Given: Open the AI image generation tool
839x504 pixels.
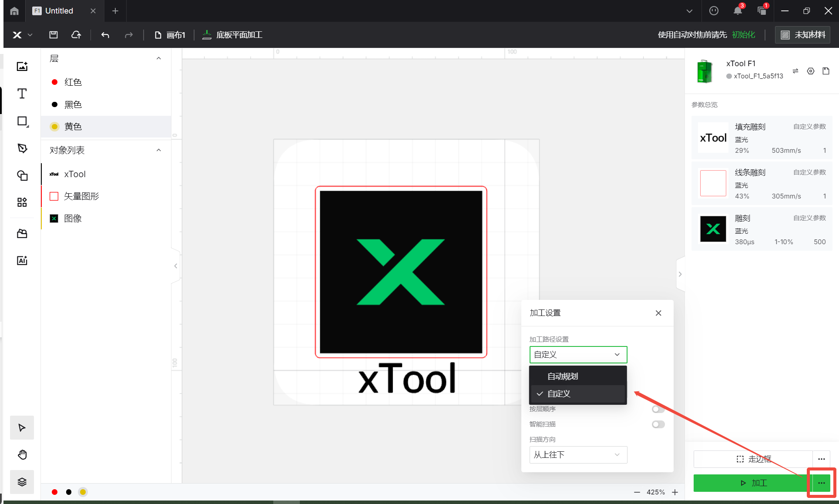Looking at the screenshot, I should pos(22,260).
